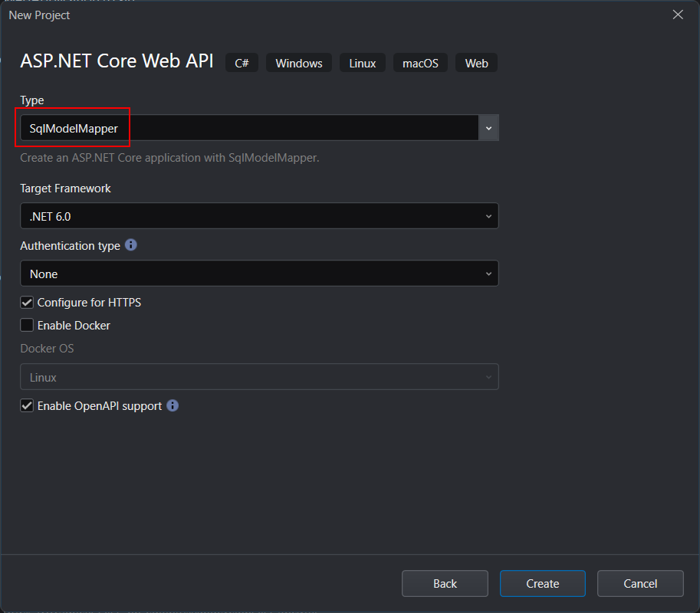
Task: Disable Enable OpenAPI support checkbox
Action: (27, 406)
